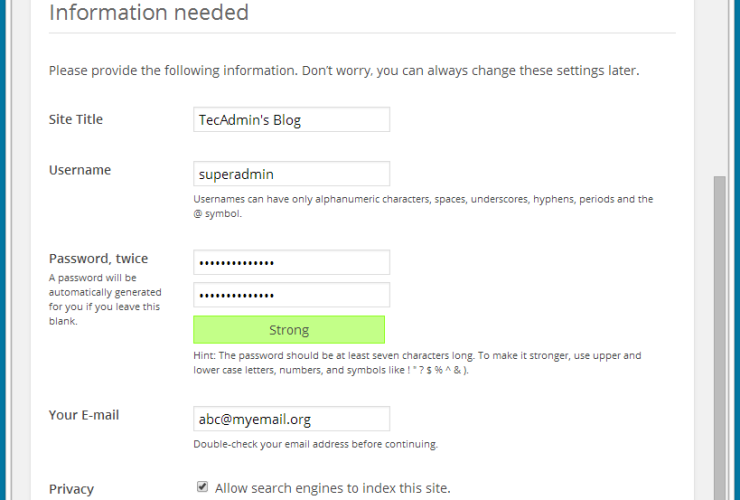Click the Site Title input field

pyautogui.click(x=291, y=120)
